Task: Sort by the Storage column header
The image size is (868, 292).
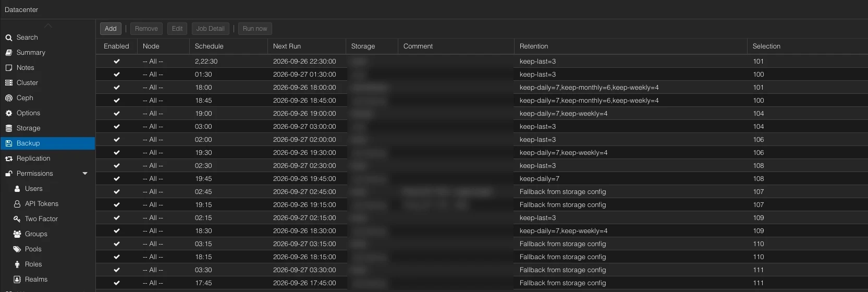Action: [x=372, y=46]
